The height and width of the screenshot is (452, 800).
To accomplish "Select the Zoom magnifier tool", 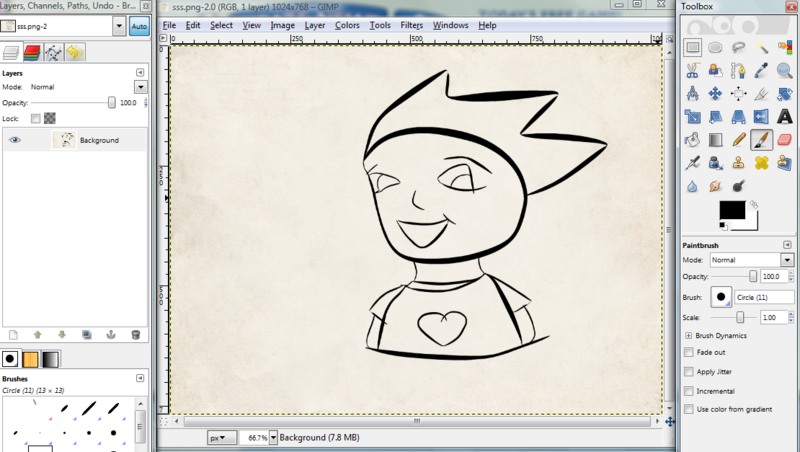I will (784, 70).
